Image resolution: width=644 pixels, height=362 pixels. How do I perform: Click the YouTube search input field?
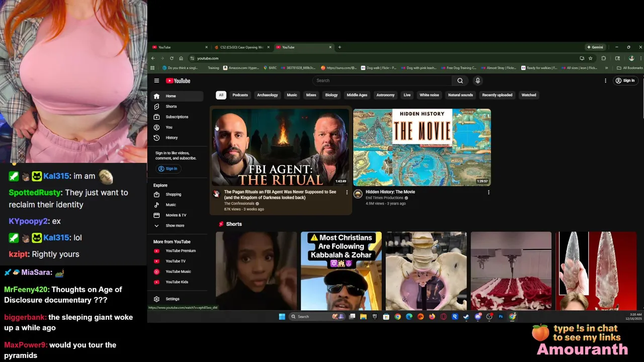click(382, 80)
